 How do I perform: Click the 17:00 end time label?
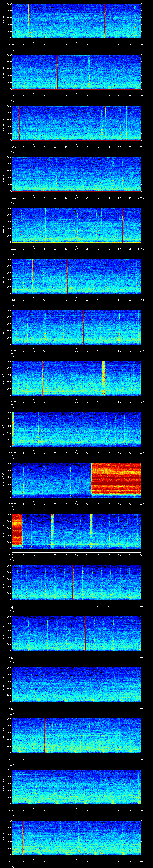point(141,44)
